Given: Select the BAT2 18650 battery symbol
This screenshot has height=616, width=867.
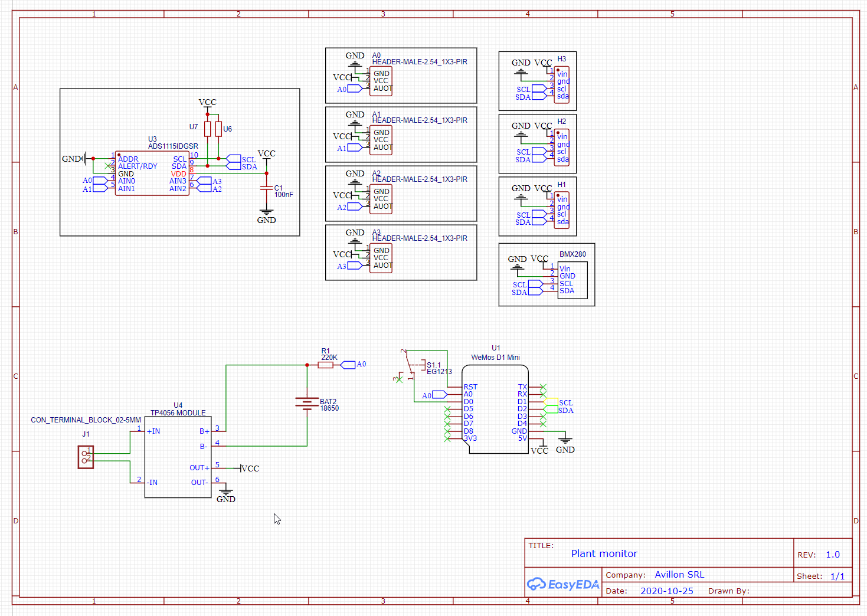Looking at the screenshot, I should pyautogui.click(x=307, y=404).
